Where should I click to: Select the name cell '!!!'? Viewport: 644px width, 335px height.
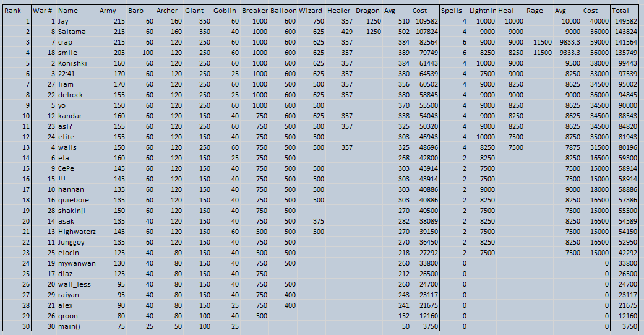(62, 179)
